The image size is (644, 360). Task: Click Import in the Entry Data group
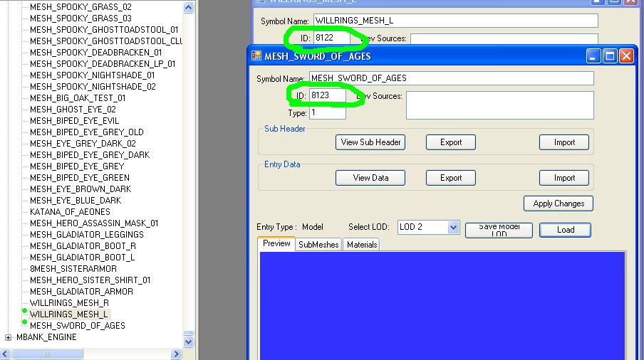pyautogui.click(x=564, y=178)
